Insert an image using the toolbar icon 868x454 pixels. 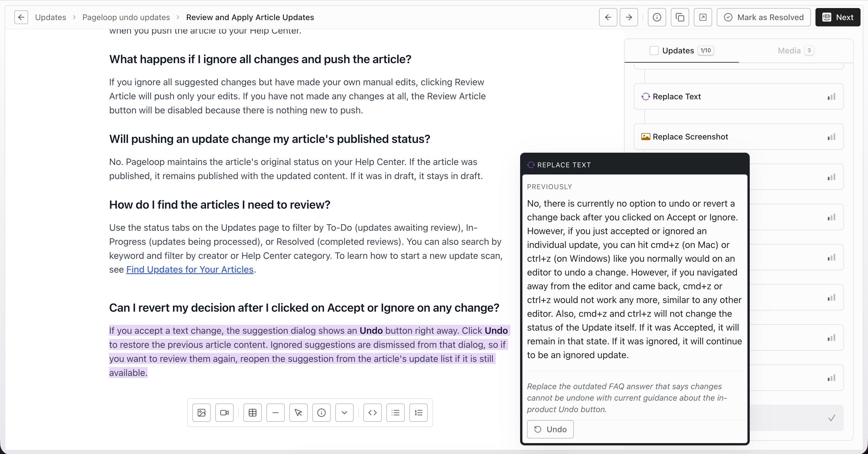(201, 413)
